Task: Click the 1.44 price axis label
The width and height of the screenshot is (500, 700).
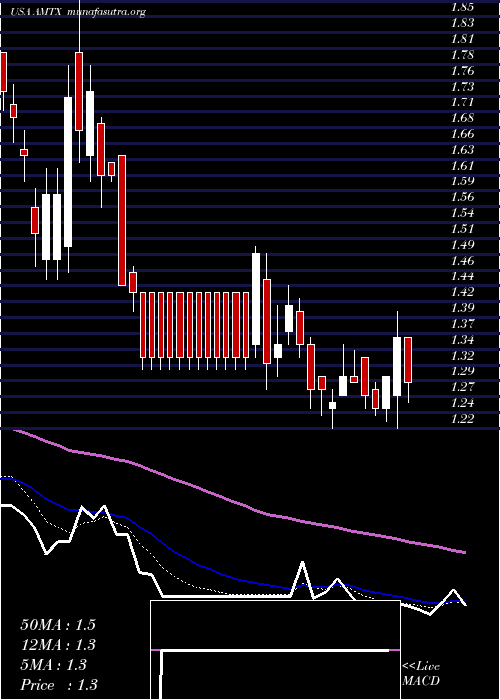Action: click(x=462, y=276)
